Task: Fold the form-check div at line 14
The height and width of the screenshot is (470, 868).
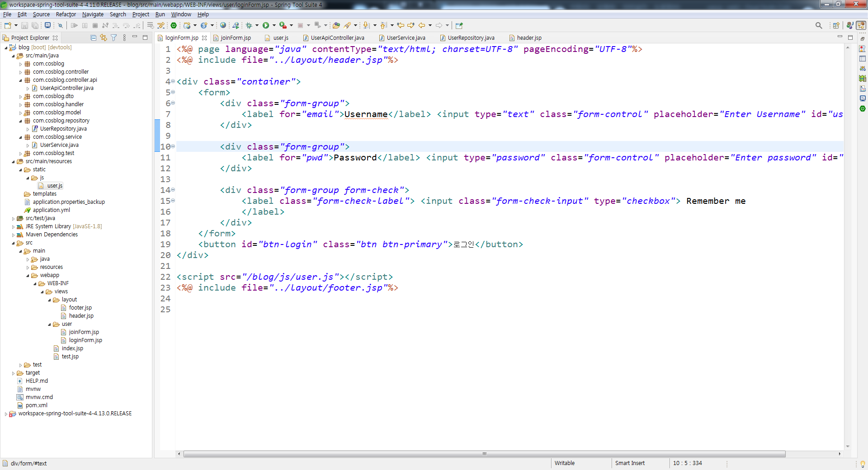Action: 173,190
